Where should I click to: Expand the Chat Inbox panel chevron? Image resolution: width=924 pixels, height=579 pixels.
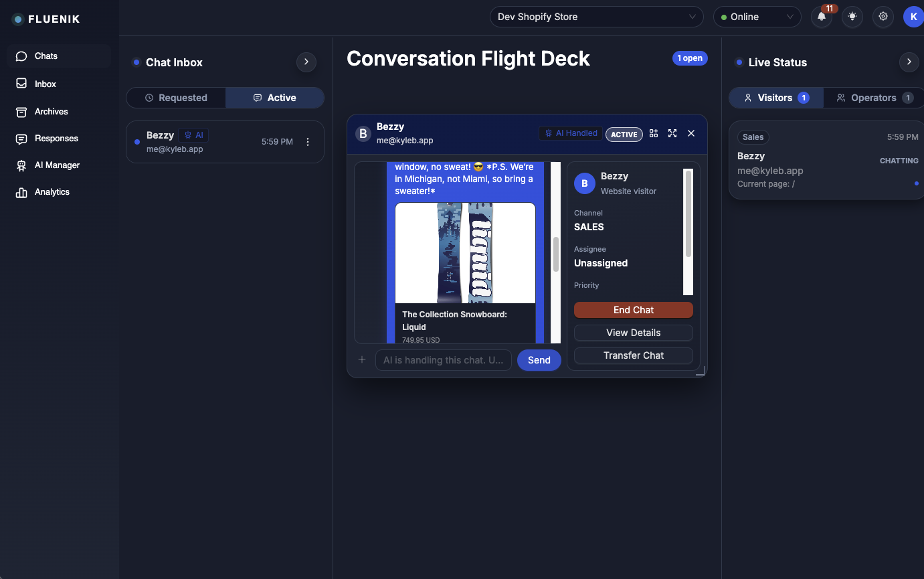click(x=306, y=62)
